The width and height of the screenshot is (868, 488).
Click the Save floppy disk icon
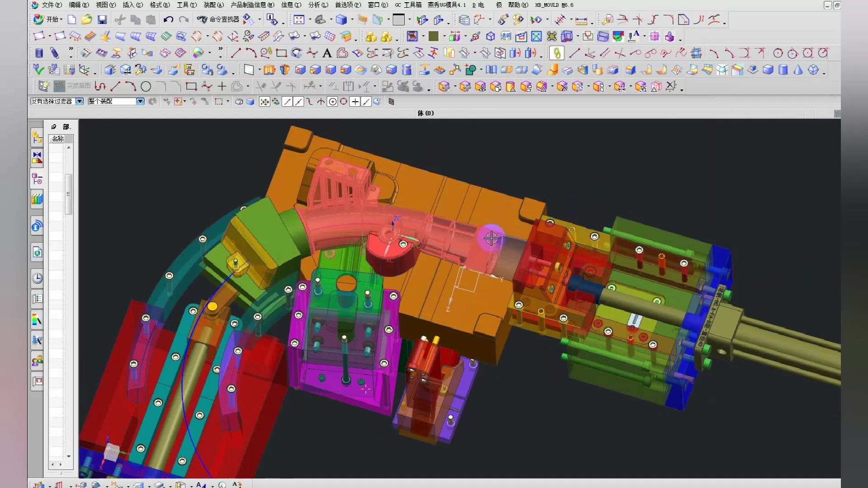point(102,19)
